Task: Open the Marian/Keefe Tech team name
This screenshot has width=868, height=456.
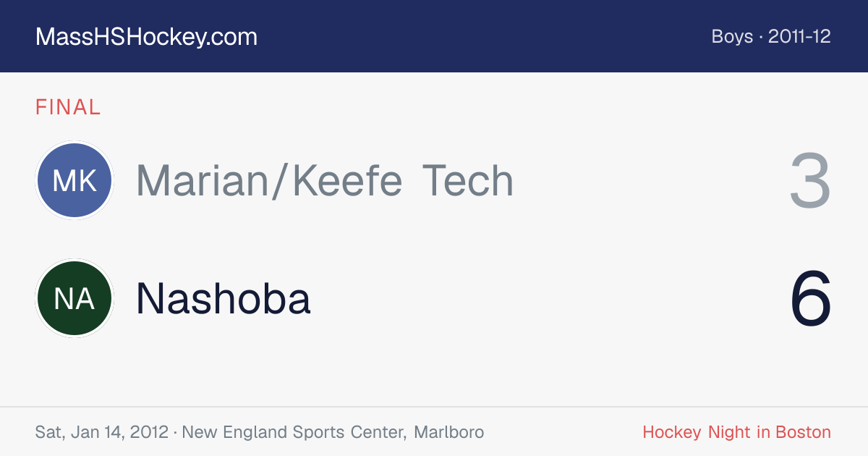Action: tap(325, 181)
